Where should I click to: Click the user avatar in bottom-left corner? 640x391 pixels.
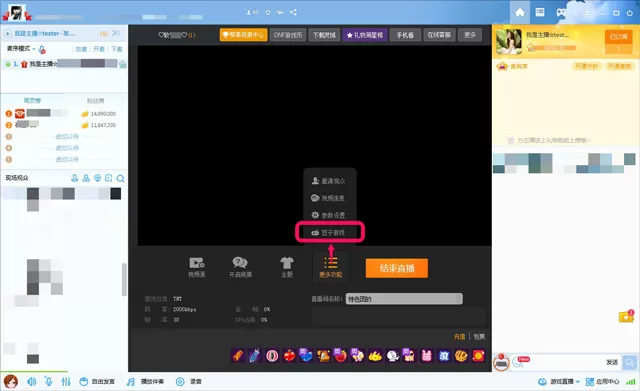(11, 381)
